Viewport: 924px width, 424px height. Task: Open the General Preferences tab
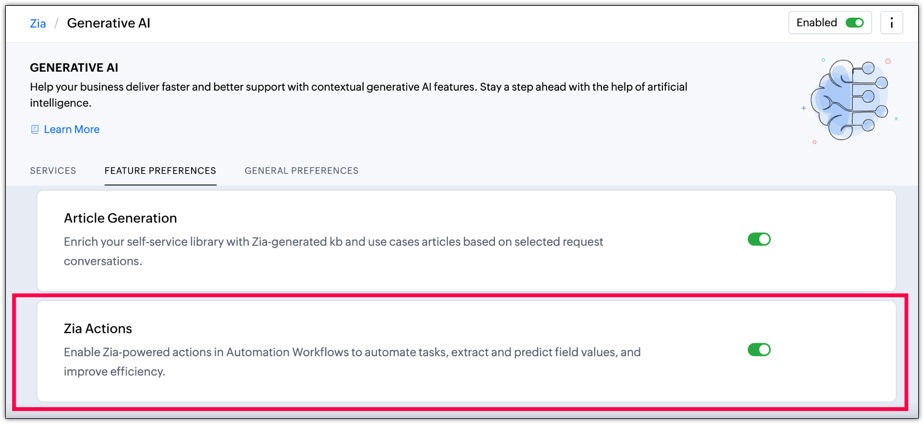point(301,171)
